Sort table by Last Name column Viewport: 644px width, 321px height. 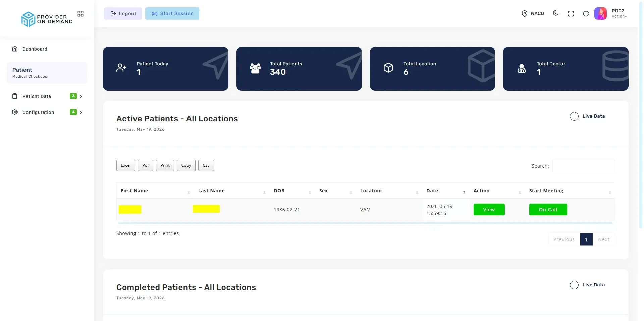tap(232, 191)
